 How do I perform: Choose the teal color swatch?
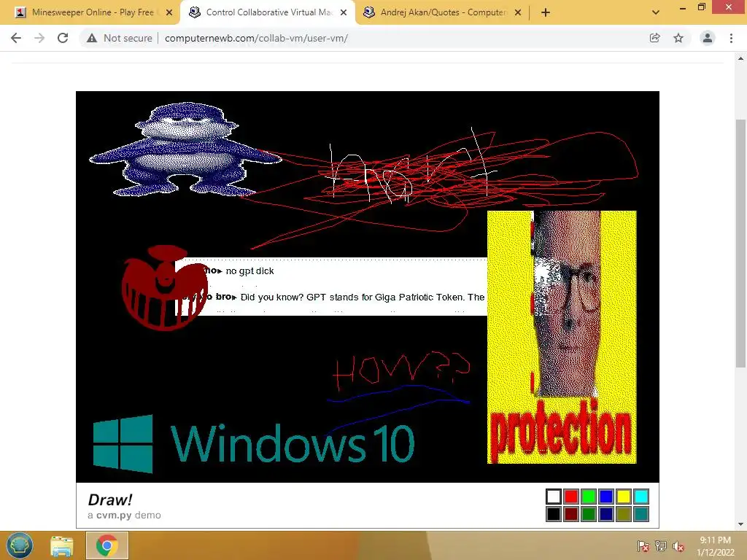641,514
